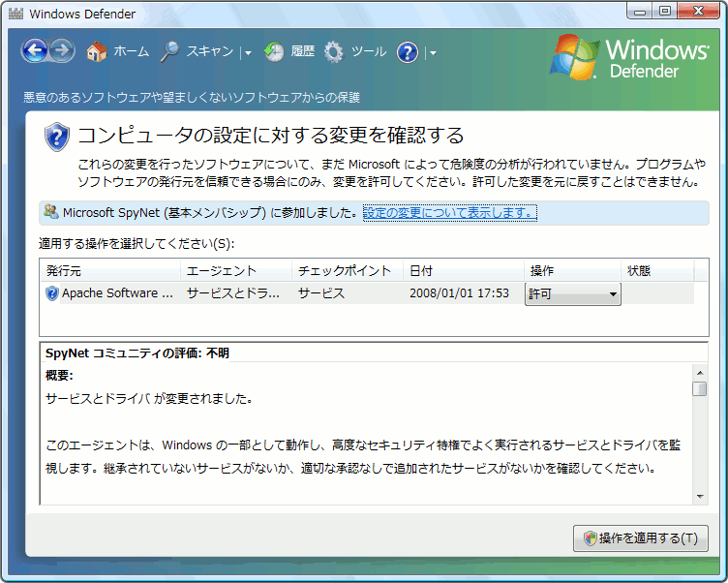Click the Home house icon

tap(97, 51)
